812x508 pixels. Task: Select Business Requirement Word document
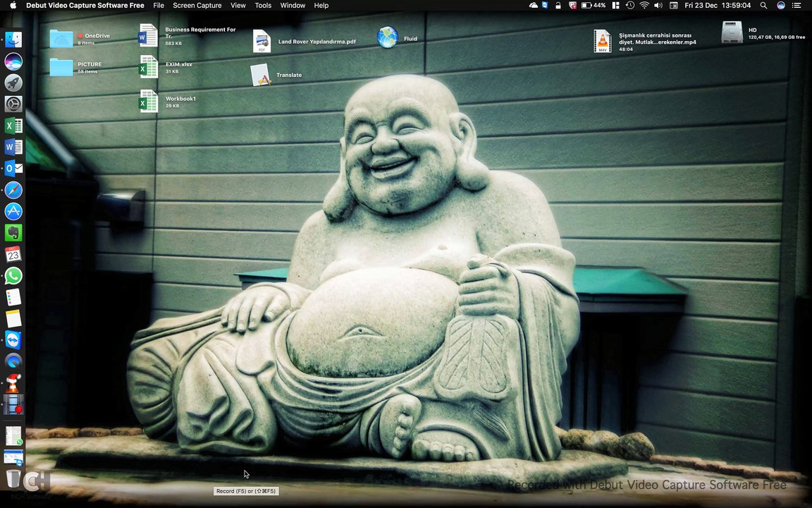(148, 36)
